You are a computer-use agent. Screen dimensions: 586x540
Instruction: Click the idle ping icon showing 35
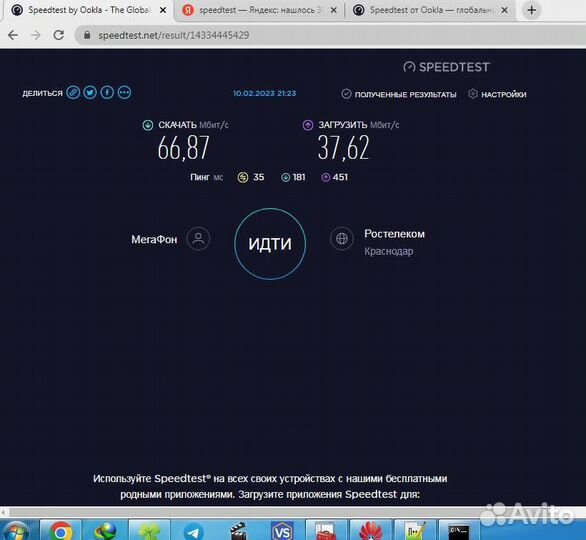(x=243, y=177)
